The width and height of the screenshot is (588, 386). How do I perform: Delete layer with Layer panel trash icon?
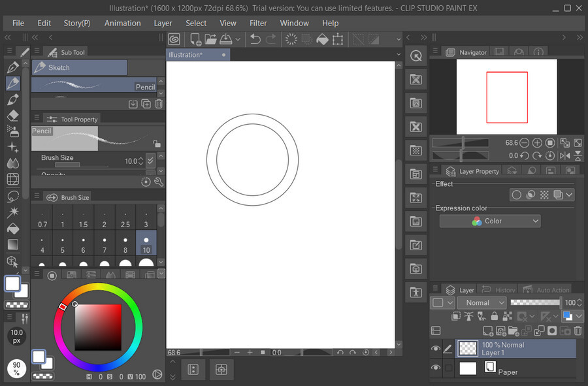[x=578, y=330]
